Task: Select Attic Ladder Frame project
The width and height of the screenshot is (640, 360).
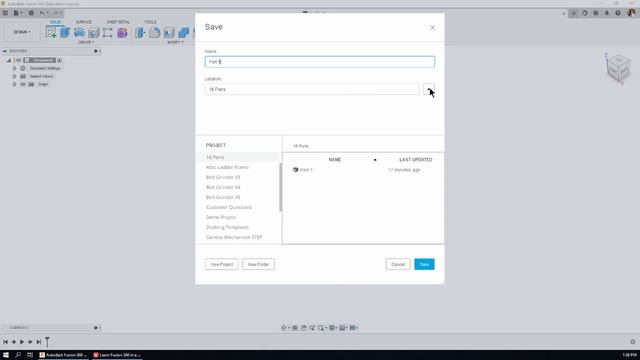Action: [x=227, y=167]
